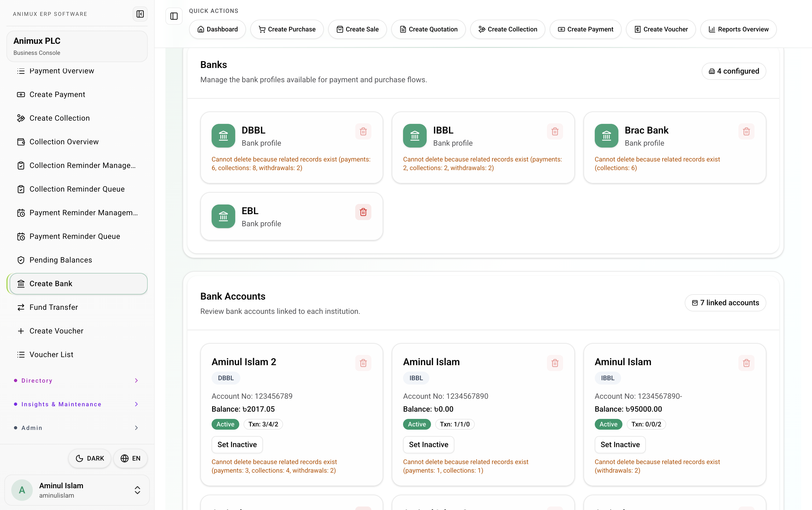This screenshot has width=812, height=510.
Task: Expand the Insights & Maintenance section
Action: tap(77, 404)
